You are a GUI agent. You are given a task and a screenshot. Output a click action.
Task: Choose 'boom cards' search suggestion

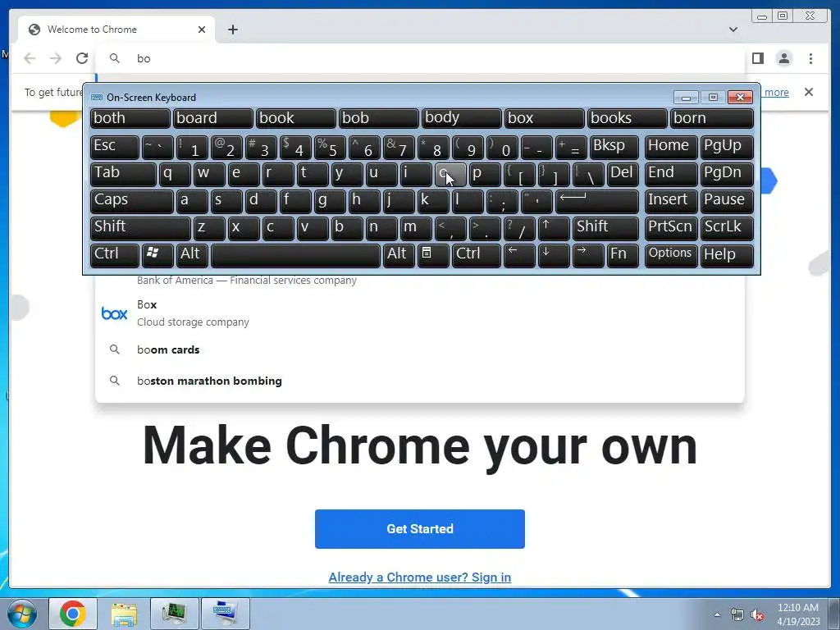tap(420, 349)
